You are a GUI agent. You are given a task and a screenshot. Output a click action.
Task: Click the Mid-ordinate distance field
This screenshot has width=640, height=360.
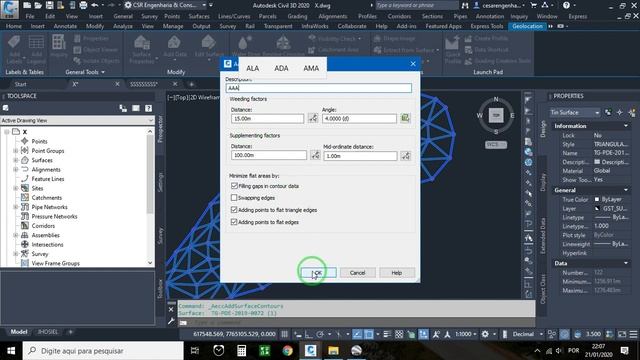point(360,156)
